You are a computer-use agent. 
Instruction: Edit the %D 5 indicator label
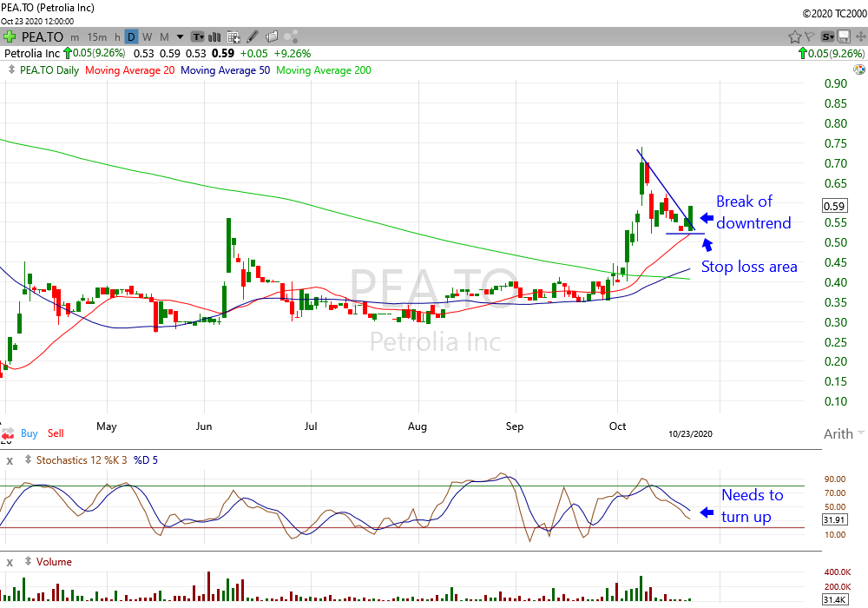tap(146, 460)
